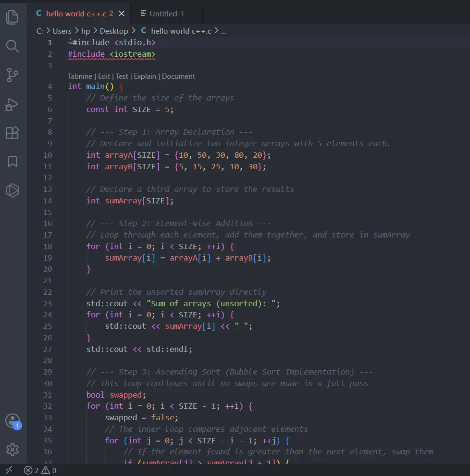470x476 pixels.
Task: Click the Test code lens link
Action: [x=122, y=76]
